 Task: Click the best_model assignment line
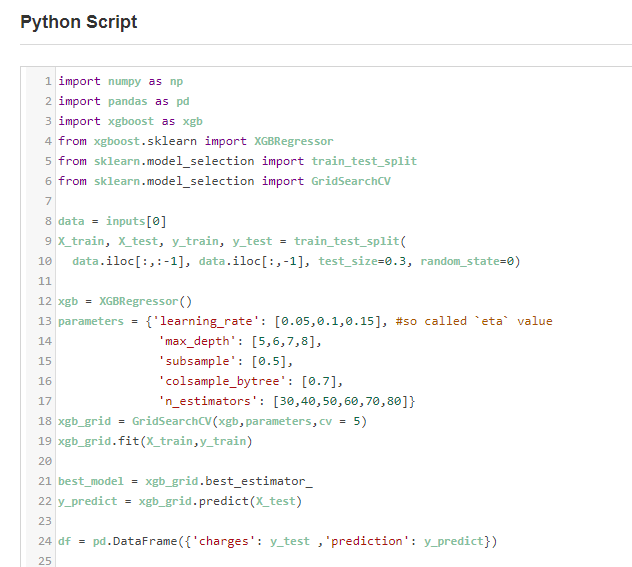pyautogui.click(x=185, y=481)
